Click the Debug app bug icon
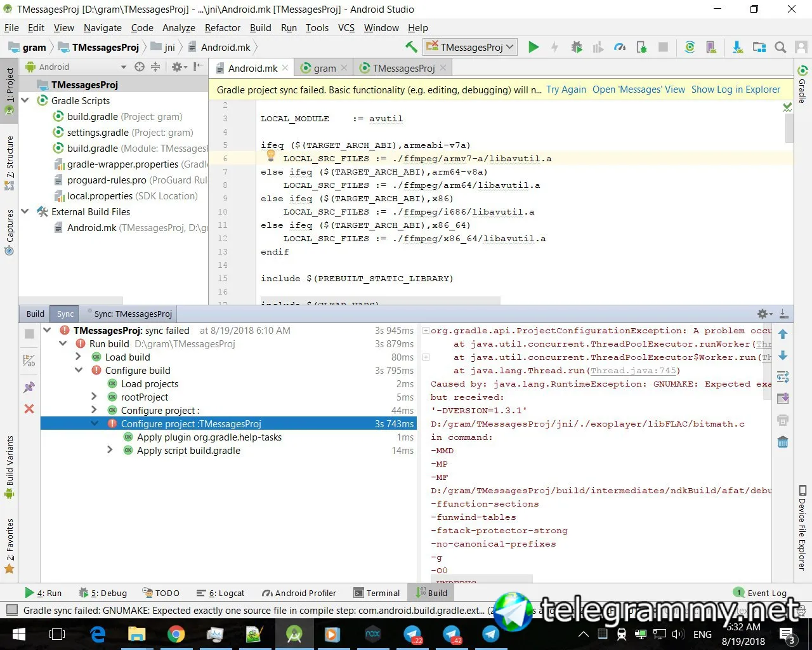Screen dimensions: 812x650 click(x=577, y=47)
